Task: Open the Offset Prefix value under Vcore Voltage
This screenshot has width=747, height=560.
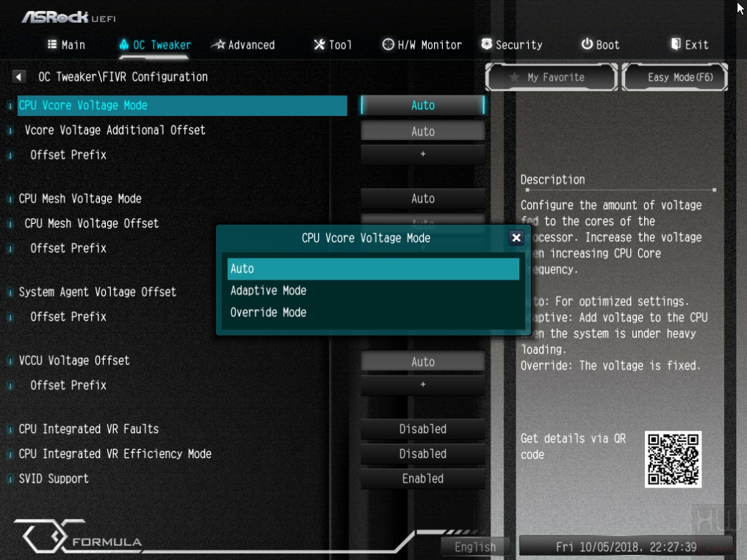Action: 422,154
